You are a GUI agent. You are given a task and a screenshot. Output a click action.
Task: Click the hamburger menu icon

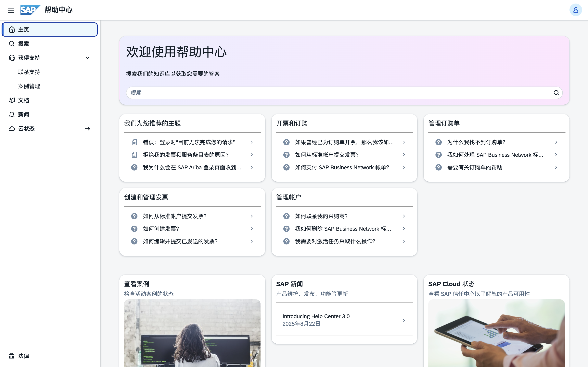pos(11,10)
